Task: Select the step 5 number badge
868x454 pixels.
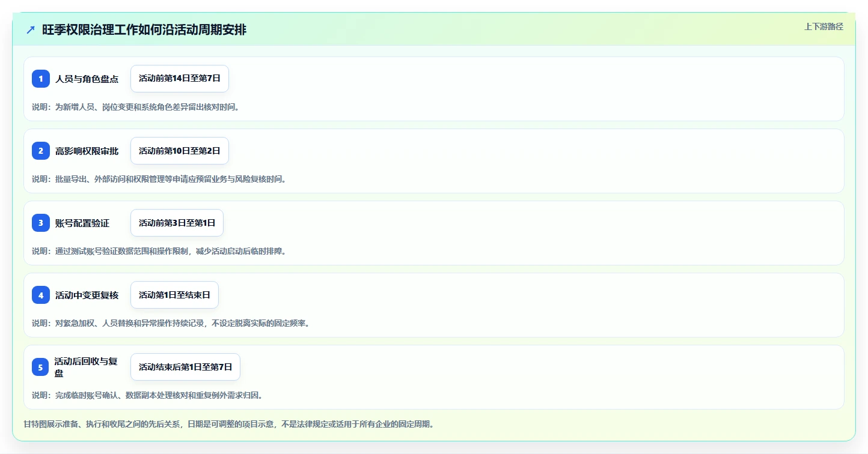Action: tap(41, 367)
